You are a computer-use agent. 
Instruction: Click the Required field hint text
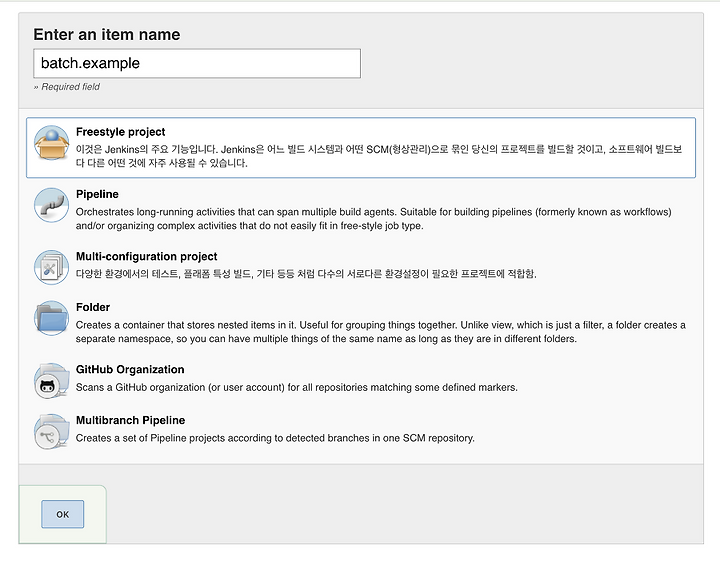click(x=67, y=87)
